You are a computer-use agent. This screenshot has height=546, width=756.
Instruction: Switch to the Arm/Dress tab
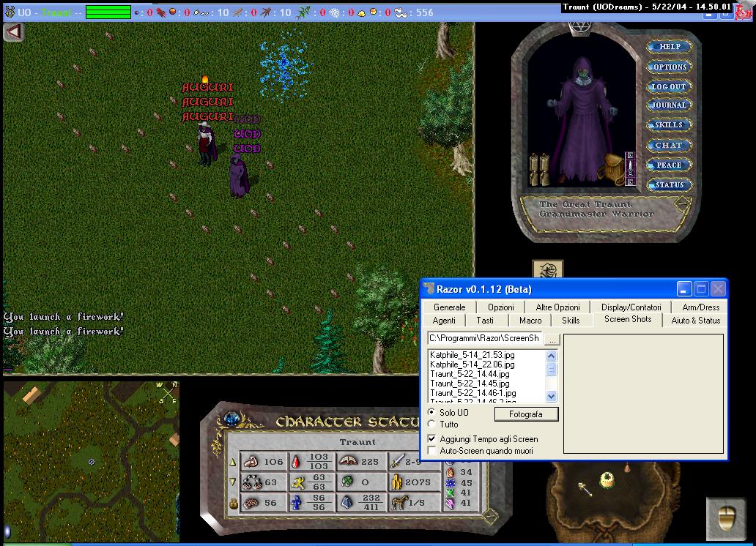point(700,307)
